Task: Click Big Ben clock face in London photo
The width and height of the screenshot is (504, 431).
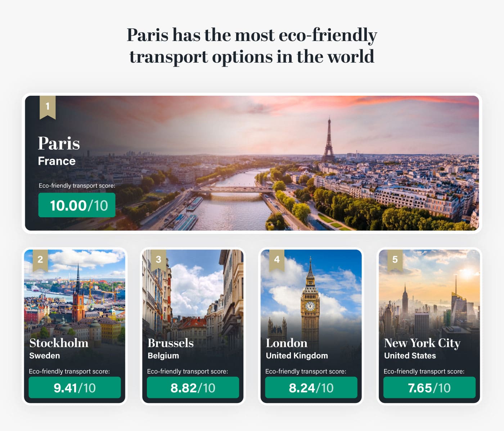Action: (x=310, y=306)
